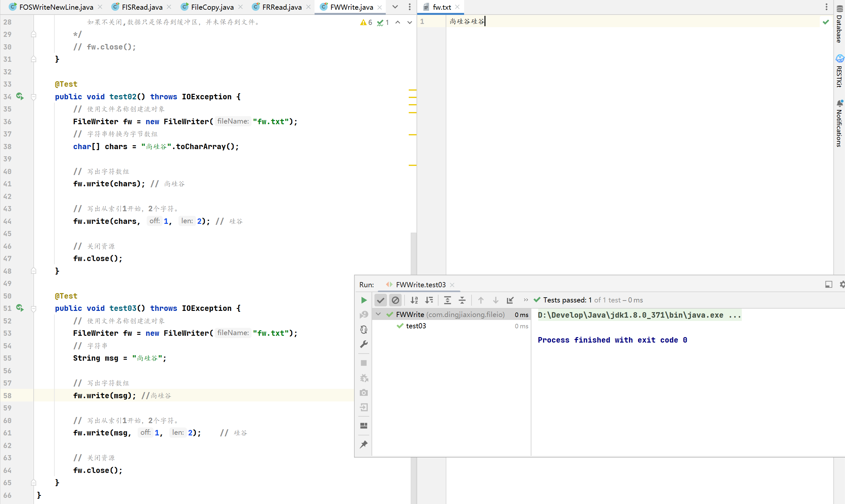This screenshot has width=845, height=504.
Task: Toggle auto-test rerun icon in Run sidebar
Action: click(x=363, y=329)
